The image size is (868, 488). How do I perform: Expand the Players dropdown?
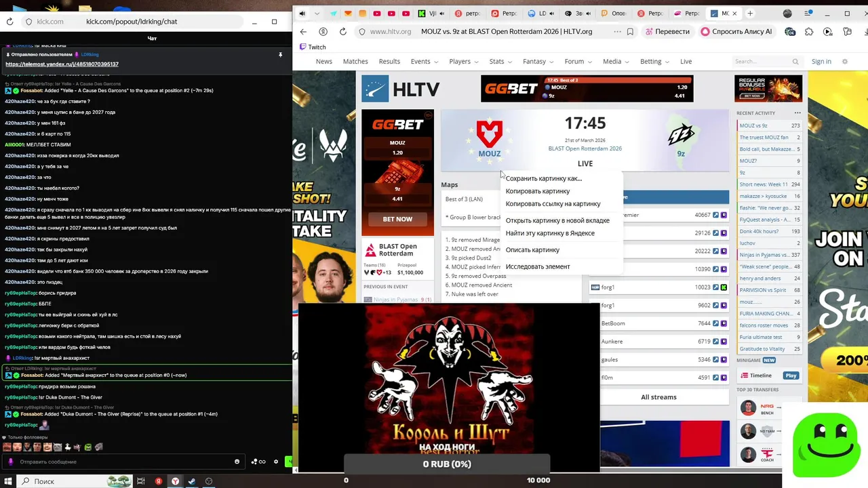[464, 62]
